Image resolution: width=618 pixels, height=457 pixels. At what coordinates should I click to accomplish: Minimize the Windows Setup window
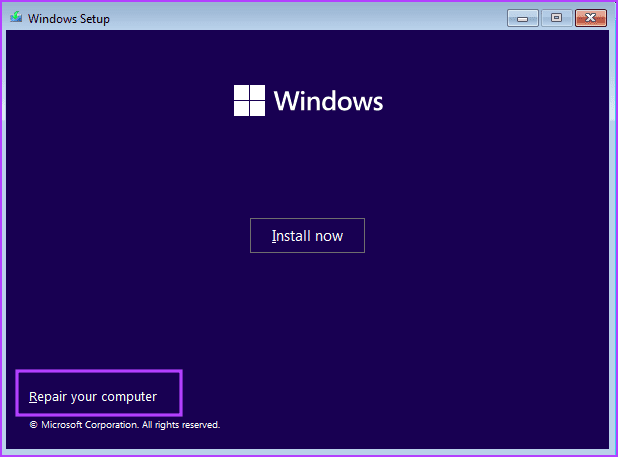(523, 18)
